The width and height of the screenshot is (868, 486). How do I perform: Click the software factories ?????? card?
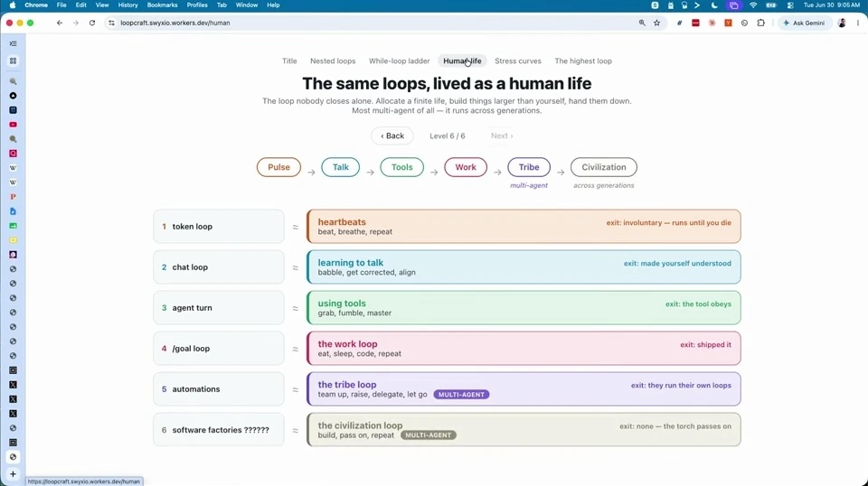(x=219, y=430)
